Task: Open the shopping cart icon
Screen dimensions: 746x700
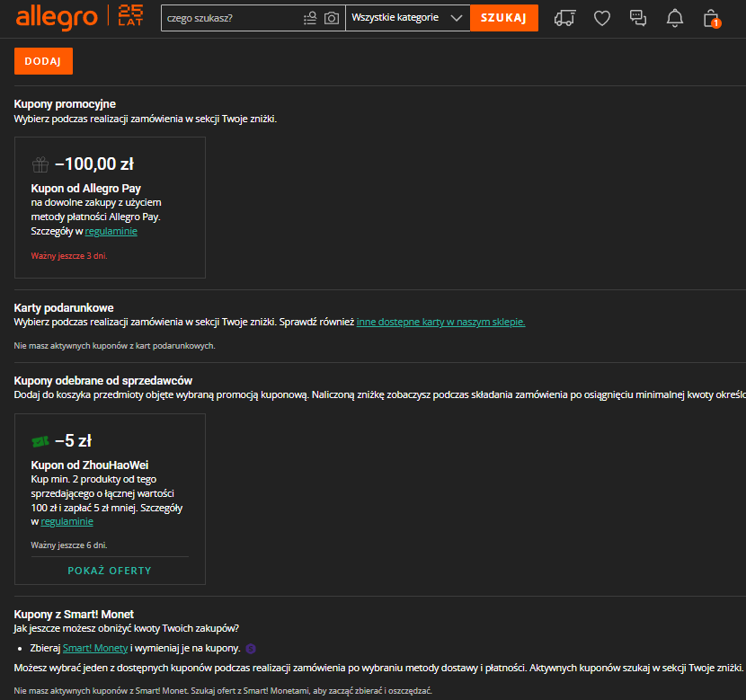Action: coord(711,18)
